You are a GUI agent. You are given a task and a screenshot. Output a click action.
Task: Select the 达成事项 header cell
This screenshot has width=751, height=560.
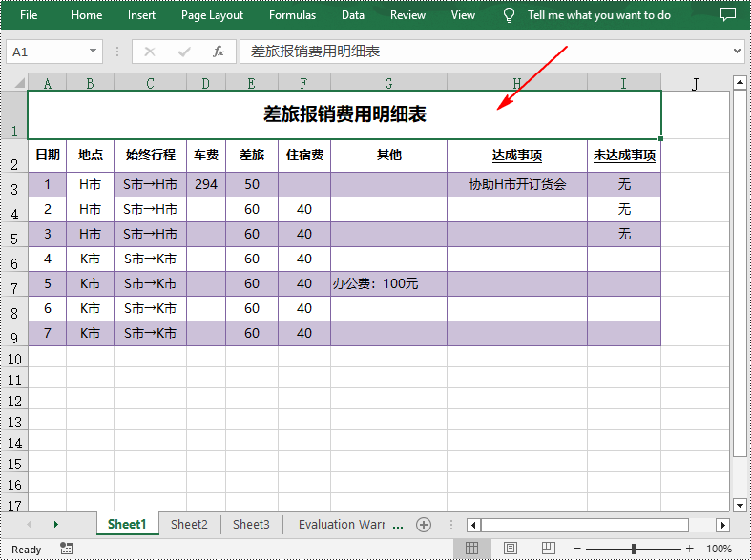click(517, 156)
